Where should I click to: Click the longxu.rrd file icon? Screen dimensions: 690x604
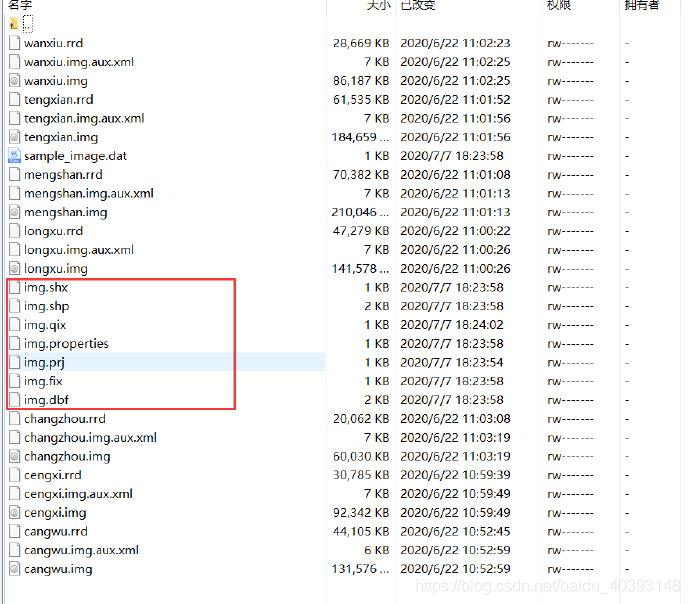(15, 231)
